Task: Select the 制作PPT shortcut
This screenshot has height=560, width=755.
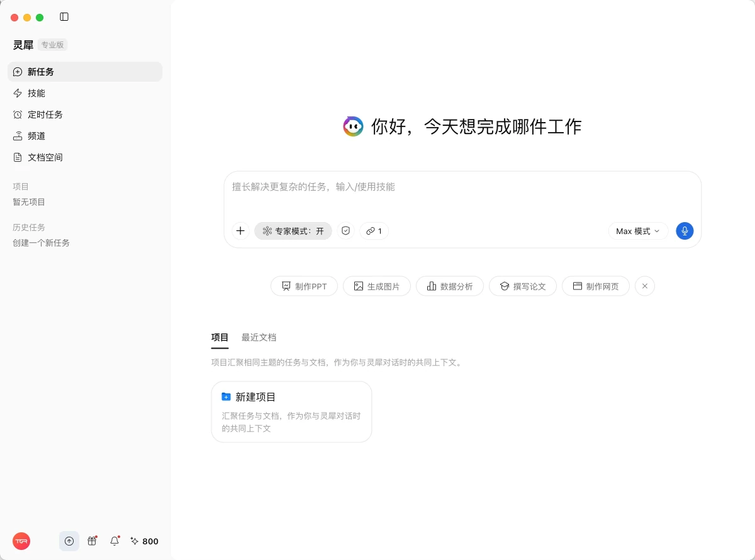Action: coord(304,286)
